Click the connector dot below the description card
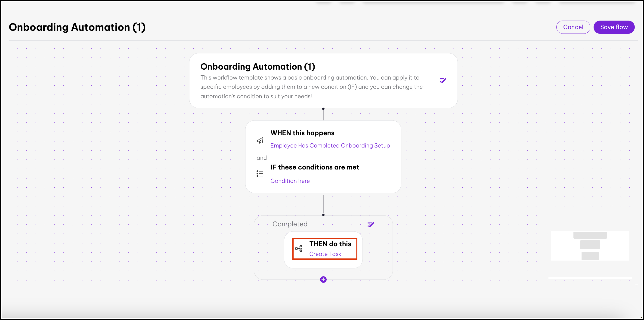Image resolution: width=644 pixels, height=320 pixels. [x=323, y=109]
